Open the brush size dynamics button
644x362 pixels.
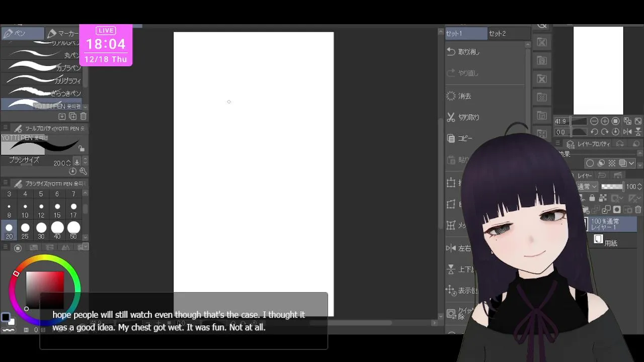click(77, 162)
